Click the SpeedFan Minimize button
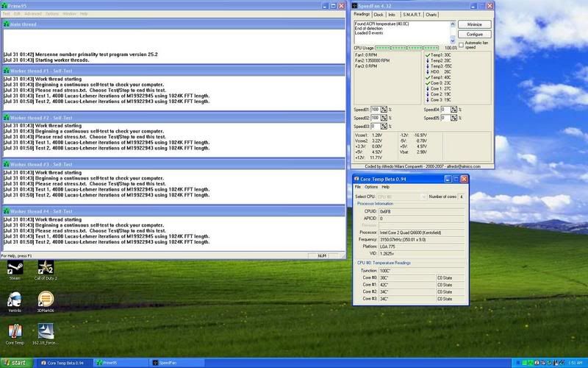The height and width of the screenshot is (368, 588). (474, 24)
